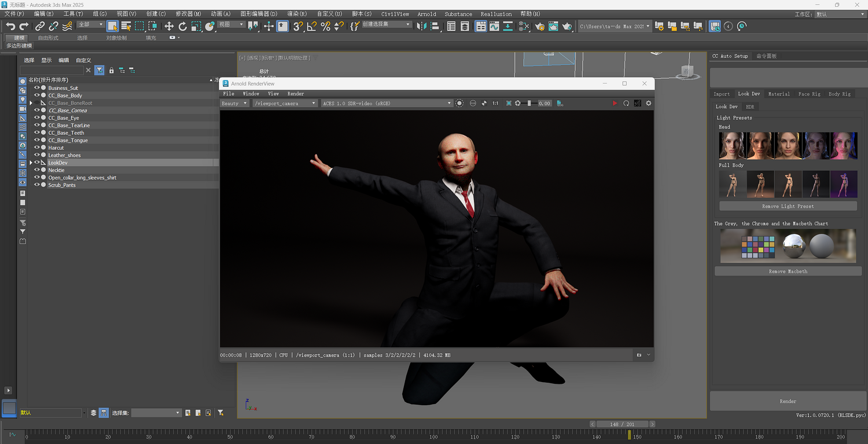Viewport: 868px width, 444px height.
Task: Click the 1:1 zoom icon in RenderView
Action: (x=495, y=103)
